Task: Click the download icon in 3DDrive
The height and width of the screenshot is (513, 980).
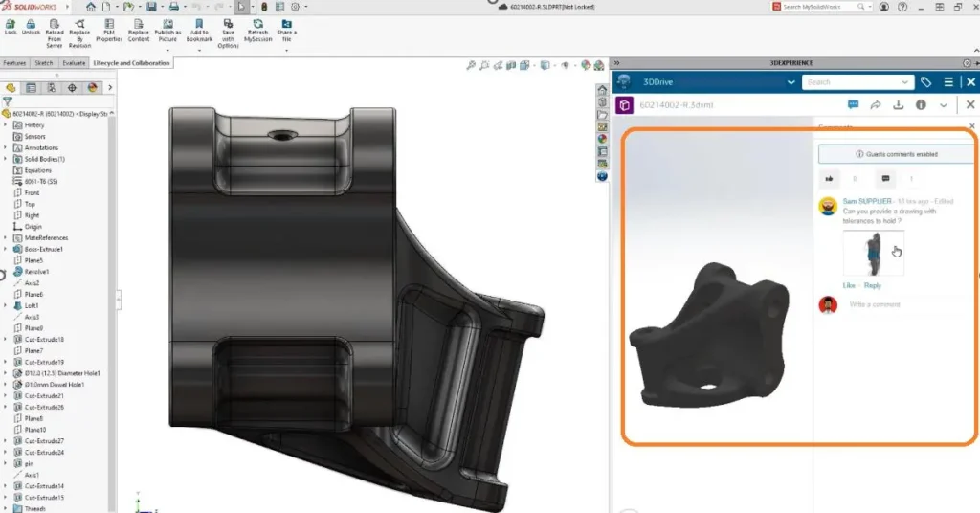Action: click(899, 105)
